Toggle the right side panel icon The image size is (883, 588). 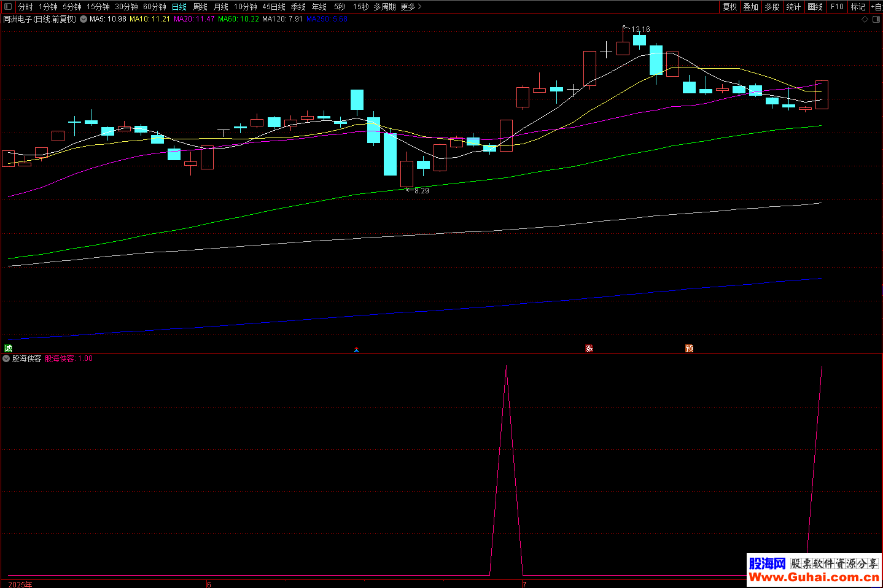(876, 19)
